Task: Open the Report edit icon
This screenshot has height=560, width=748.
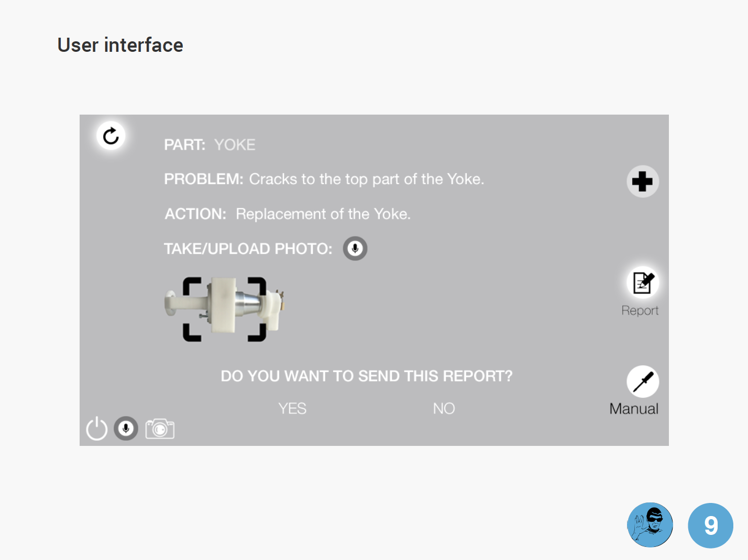Action: pyautogui.click(x=643, y=283)
